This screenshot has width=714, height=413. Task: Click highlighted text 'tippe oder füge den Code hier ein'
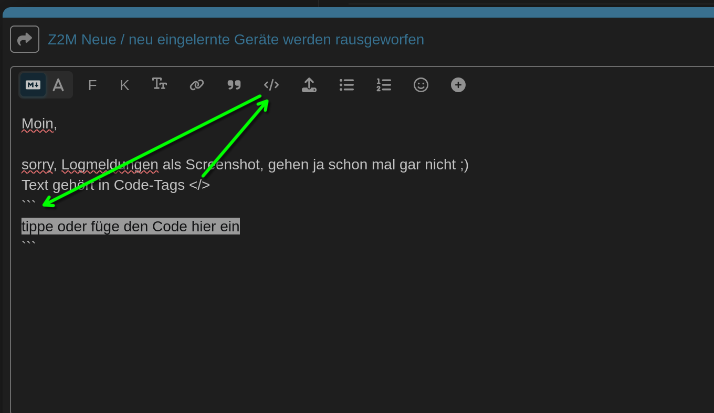(x=131, y=226)
